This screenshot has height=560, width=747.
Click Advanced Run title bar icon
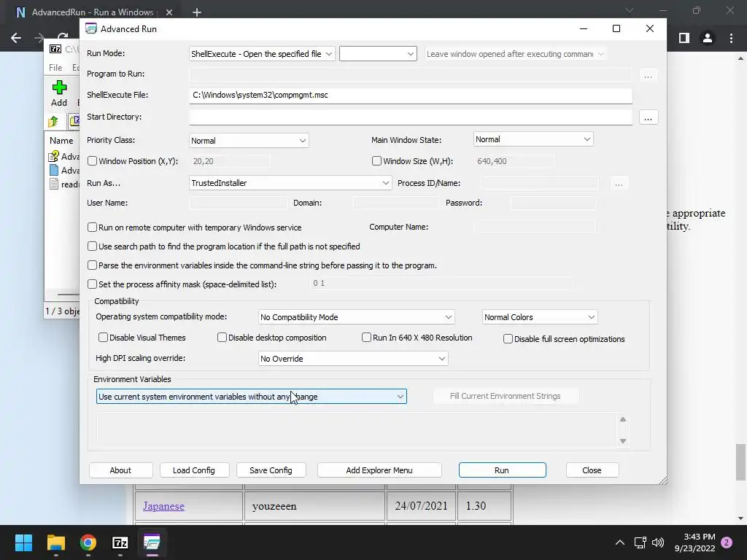(91, 29)
